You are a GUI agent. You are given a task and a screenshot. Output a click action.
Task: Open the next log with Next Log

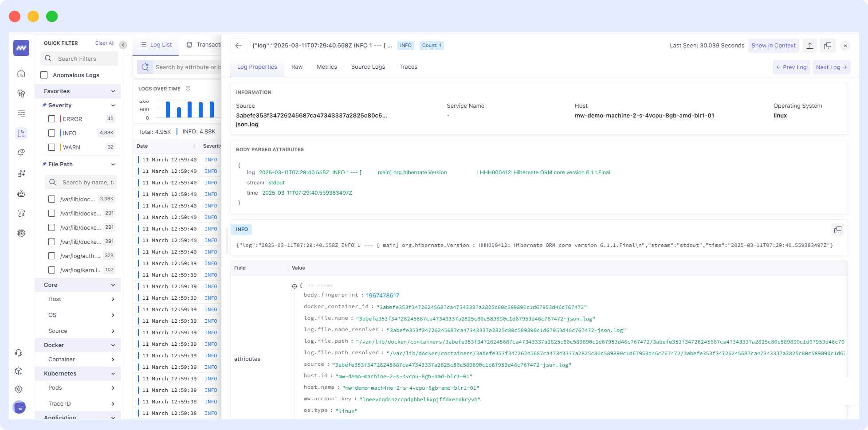(831, 67)
